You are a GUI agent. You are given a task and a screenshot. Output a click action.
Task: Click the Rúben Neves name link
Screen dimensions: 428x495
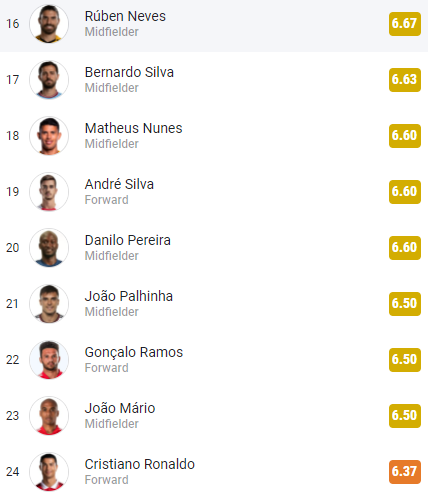point(125,16)
